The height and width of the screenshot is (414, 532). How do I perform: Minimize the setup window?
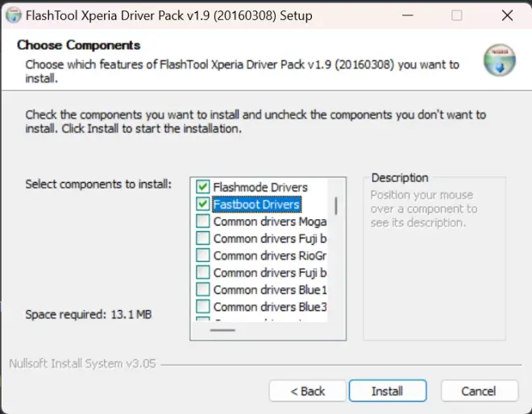408,15
